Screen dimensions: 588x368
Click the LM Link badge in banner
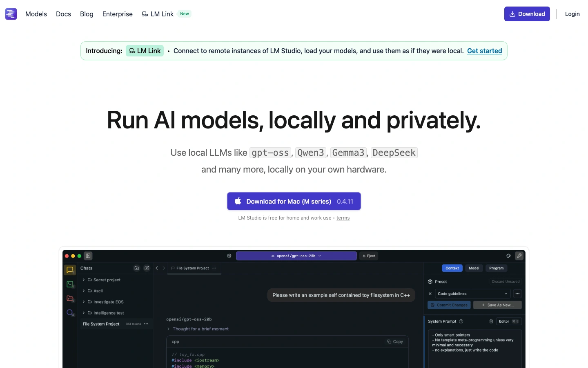click(x=145, y=51)
